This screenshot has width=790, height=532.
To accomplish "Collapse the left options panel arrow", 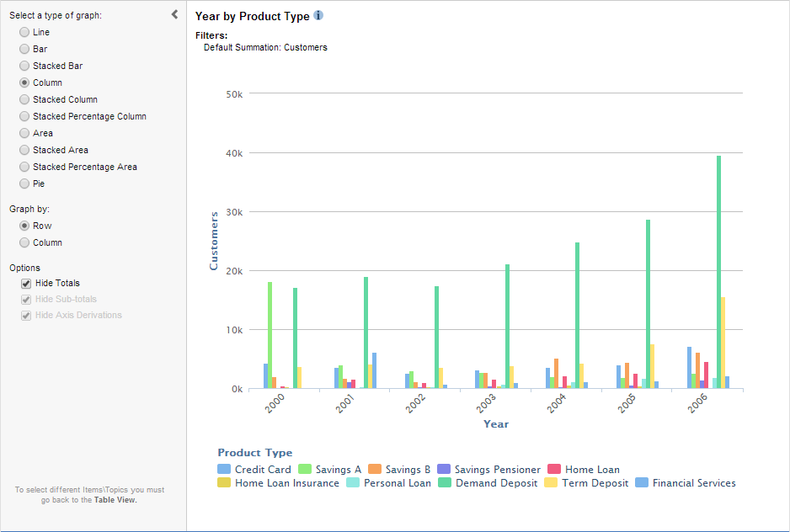I will [174, 14].
